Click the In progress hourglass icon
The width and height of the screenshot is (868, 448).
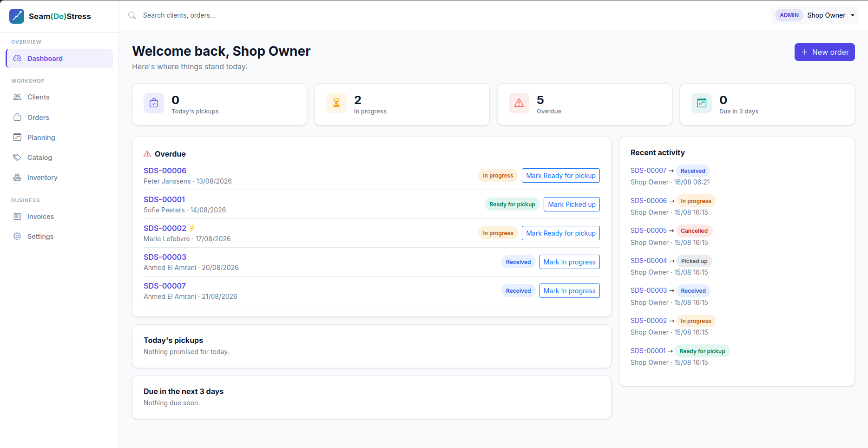tap(336, 103)
